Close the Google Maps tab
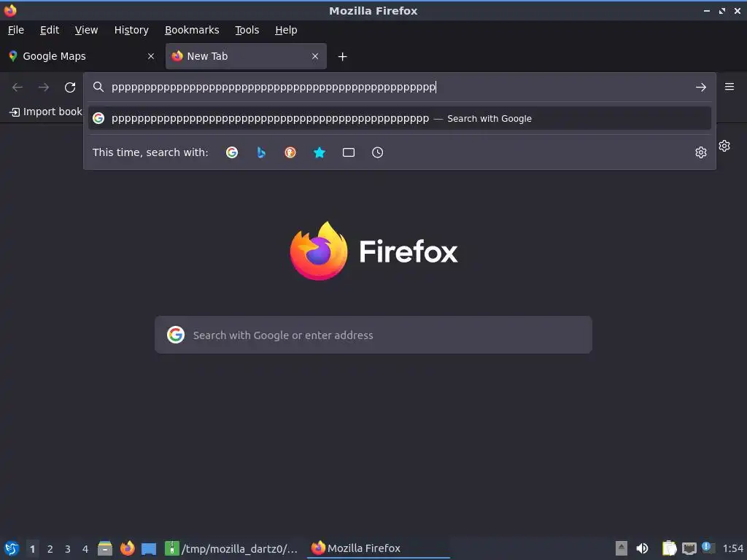The image size is (747, 560). [x=151, y=56]
